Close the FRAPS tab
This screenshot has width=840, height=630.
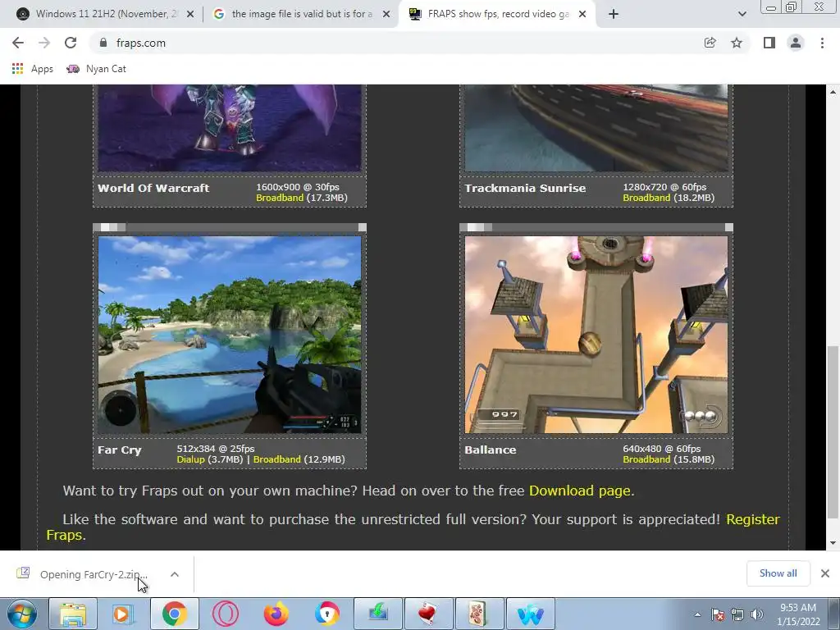(583, 15)
